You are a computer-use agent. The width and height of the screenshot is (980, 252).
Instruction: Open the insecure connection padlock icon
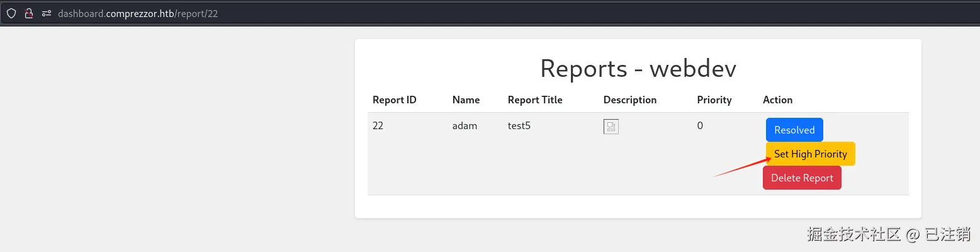[28, 13]
